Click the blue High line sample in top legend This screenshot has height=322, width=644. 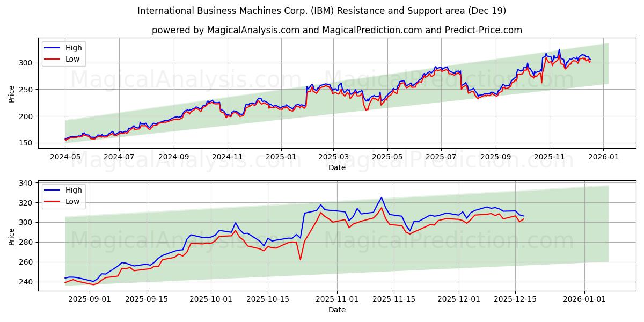[53, 48]
